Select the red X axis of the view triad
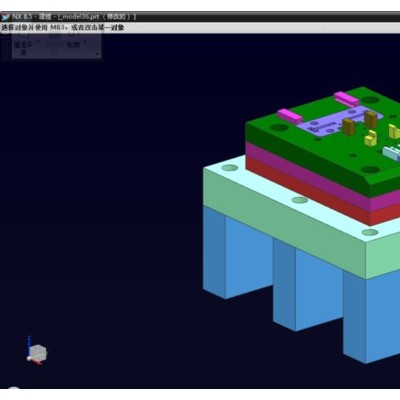The height and width of the screenshot is (400, 400). click(37, 362)
